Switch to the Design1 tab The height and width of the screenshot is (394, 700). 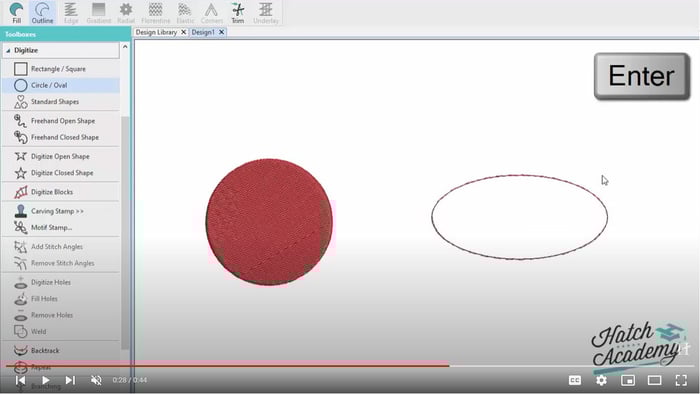(203, 32)
